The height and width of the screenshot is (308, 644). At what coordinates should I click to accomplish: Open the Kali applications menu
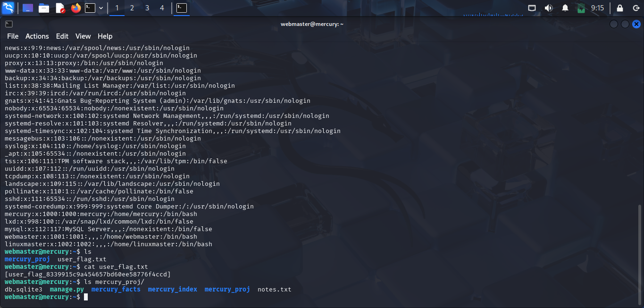point(8,8)
